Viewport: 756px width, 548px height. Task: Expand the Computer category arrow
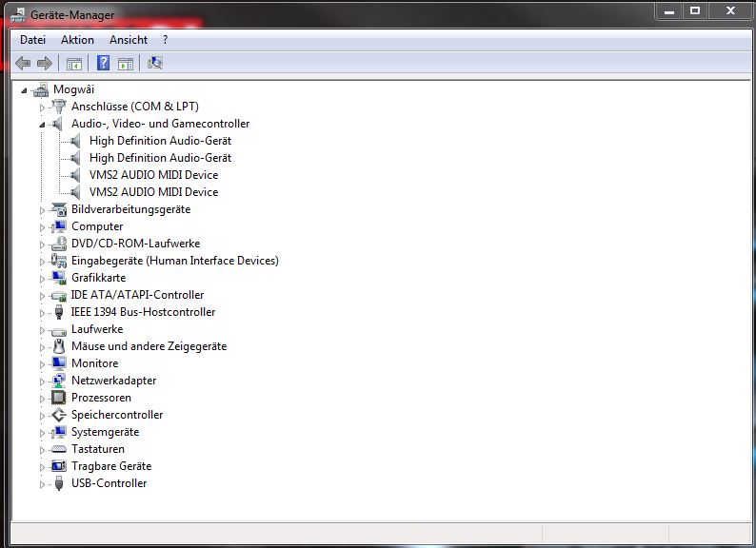click(x=42, y=227)
